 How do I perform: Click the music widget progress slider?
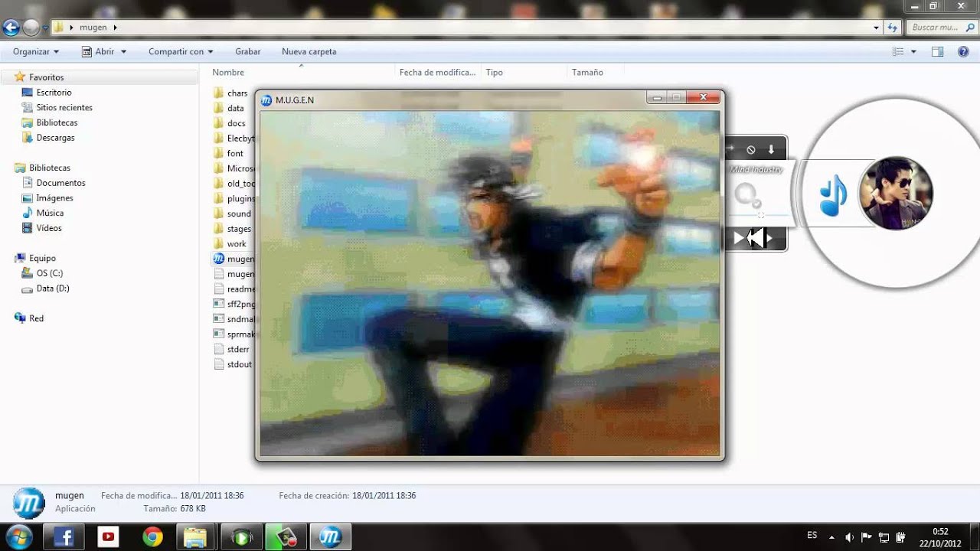click(x=761, y=216)
